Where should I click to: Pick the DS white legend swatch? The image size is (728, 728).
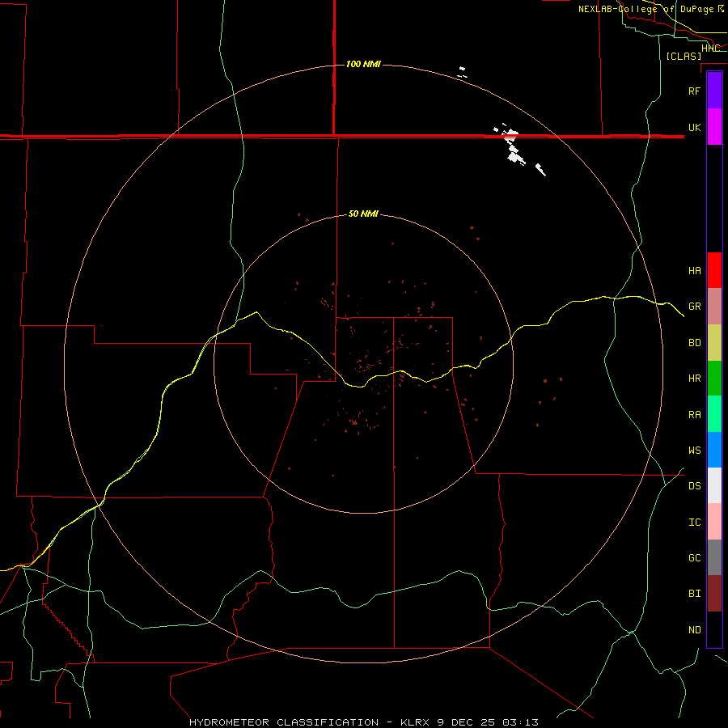[x=714, y=485]
